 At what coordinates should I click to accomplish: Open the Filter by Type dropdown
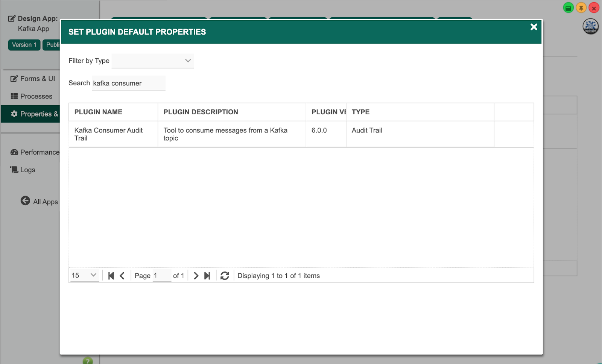click(x=153, y=61)
